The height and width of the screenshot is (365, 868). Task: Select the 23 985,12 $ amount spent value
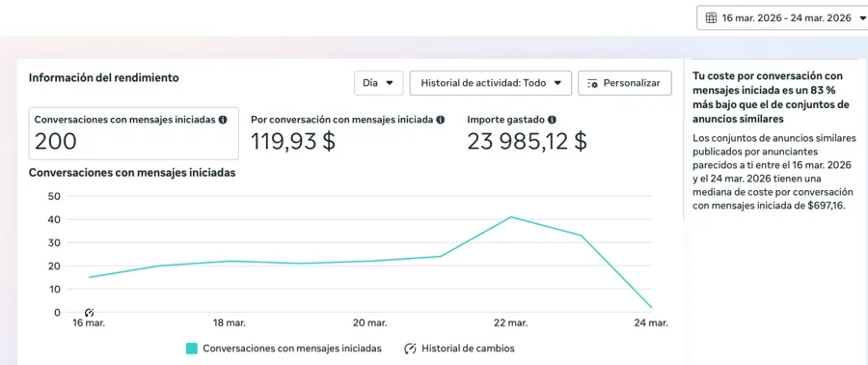tap(527, 142)
